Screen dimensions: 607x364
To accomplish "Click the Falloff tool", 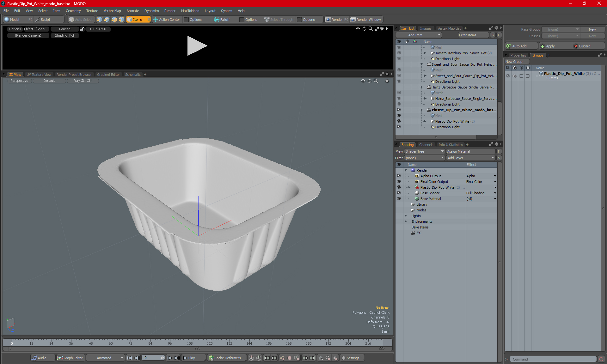I will pyautogui.click(x=222, y=20).
